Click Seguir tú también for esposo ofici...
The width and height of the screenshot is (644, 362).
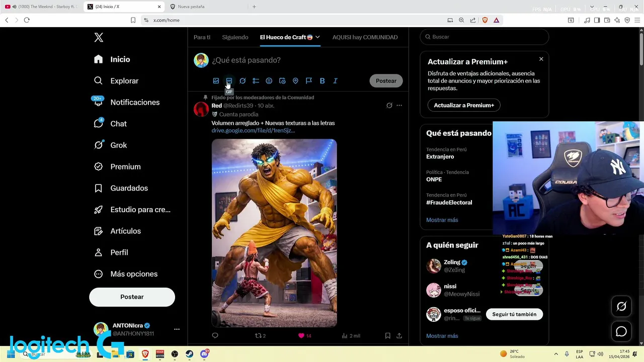[x=514, y=314]
